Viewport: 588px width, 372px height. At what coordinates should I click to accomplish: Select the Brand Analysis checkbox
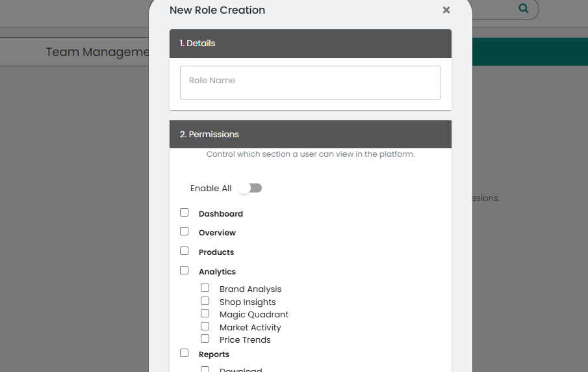205,288
